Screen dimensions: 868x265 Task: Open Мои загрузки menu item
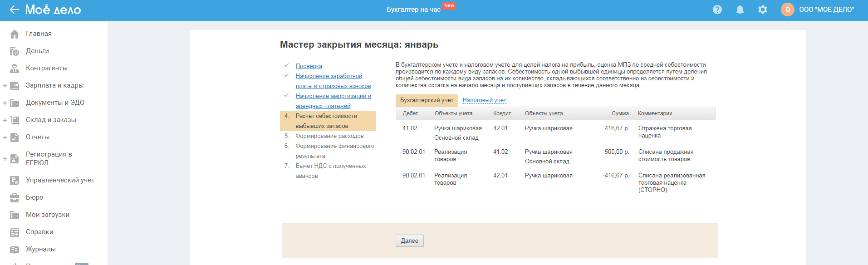pyautogui.click(x=48, y=215)
